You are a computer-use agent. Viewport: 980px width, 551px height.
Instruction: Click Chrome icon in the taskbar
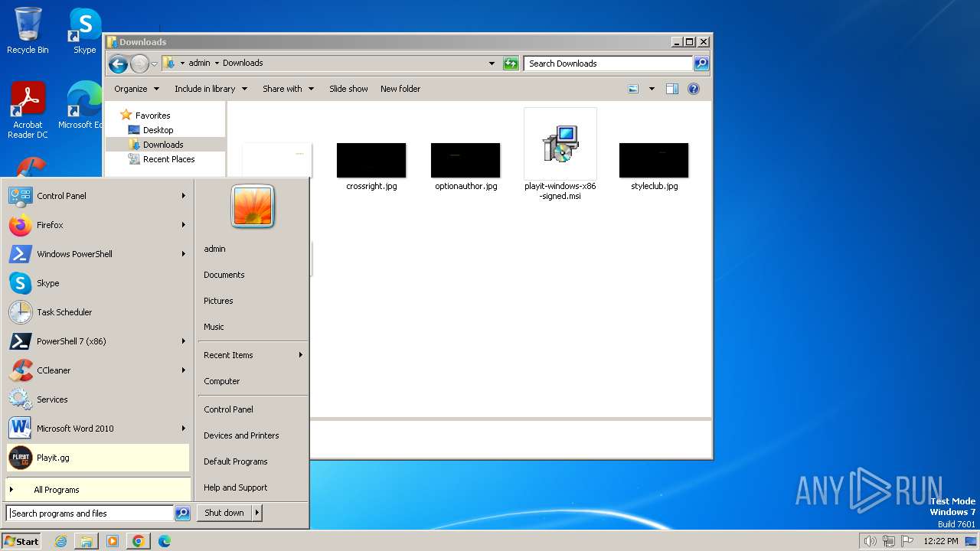[x=139, y=541]
